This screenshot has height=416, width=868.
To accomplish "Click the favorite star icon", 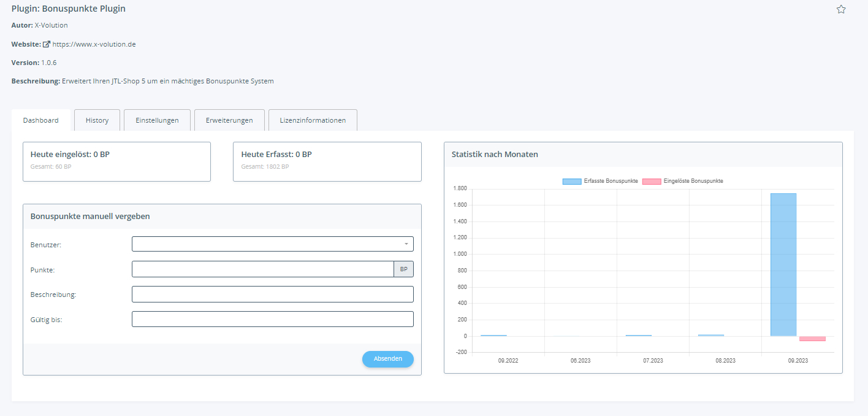I will (841, 9).
